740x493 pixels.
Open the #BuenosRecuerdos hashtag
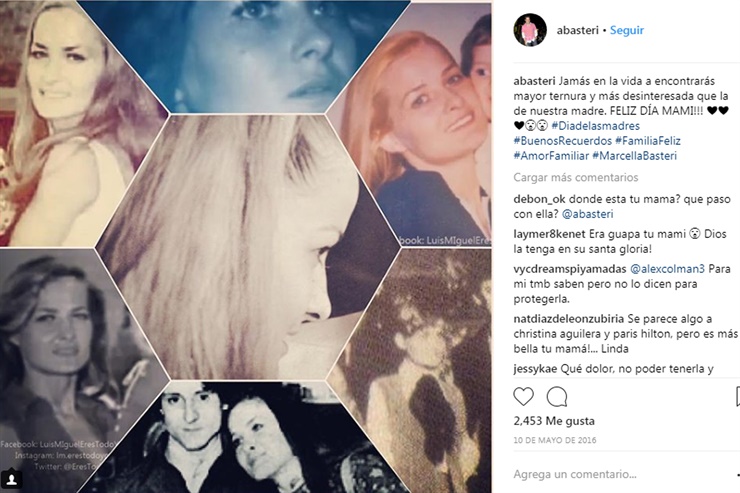point(562,141)
